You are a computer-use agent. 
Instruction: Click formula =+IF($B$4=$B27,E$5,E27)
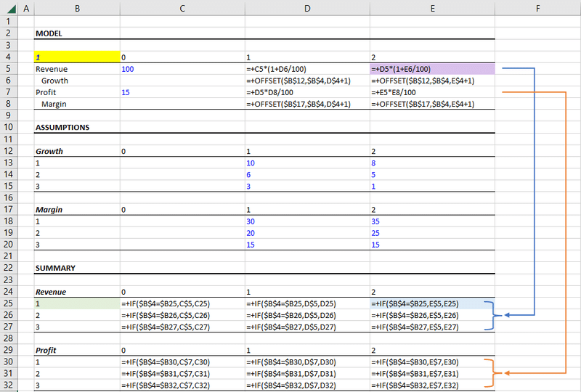tap(415, 327)
